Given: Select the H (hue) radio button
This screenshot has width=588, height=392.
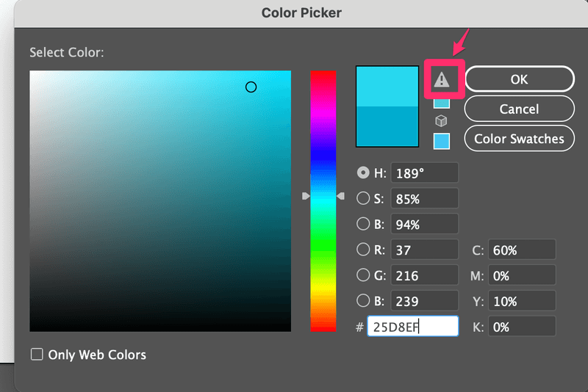Looking at the screenshot, I should (363, 173).
